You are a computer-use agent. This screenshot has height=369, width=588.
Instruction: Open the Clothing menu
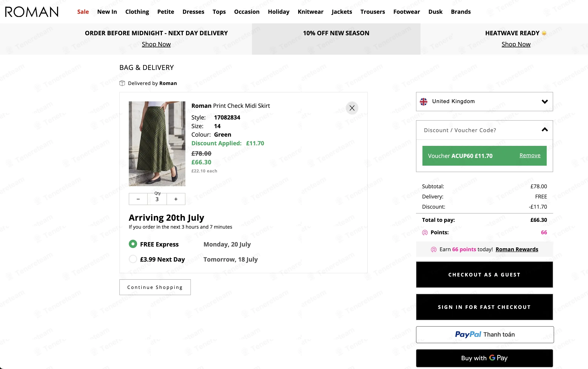coord(137,12)
